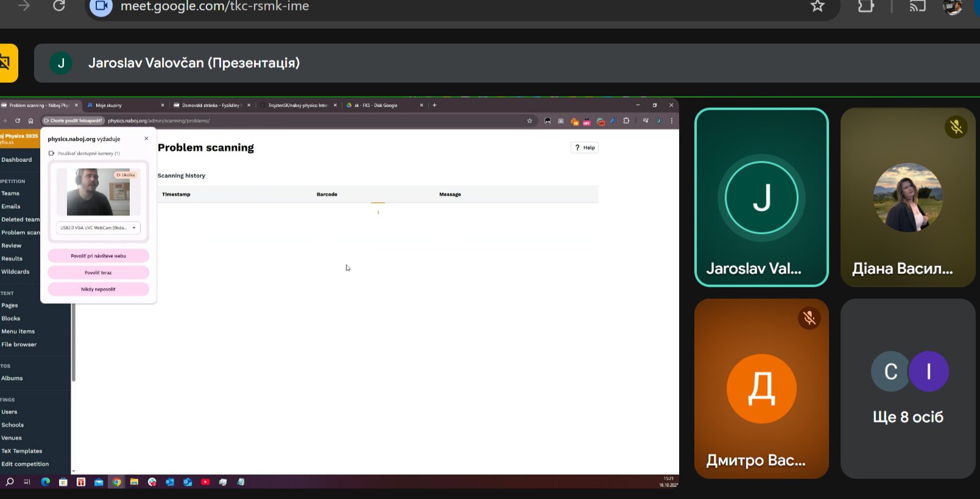Click the 'Povoliť teraz' button

(x=98, y=273)
